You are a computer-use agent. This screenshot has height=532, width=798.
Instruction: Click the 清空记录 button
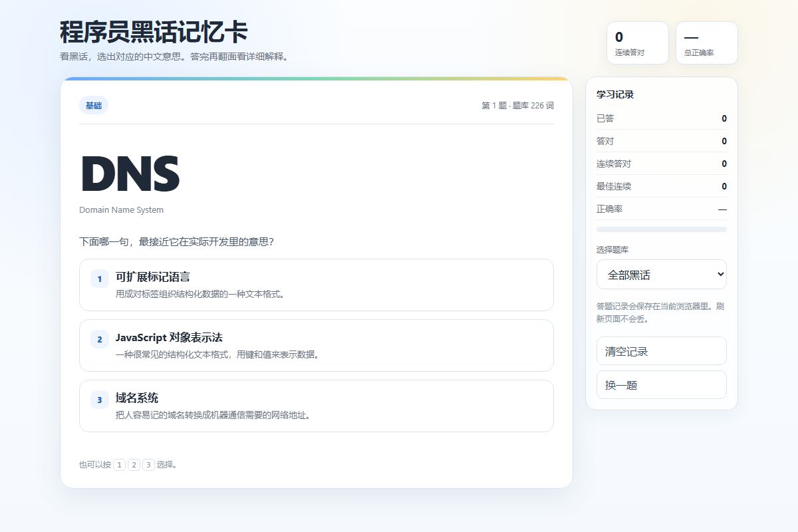point(662,351)
